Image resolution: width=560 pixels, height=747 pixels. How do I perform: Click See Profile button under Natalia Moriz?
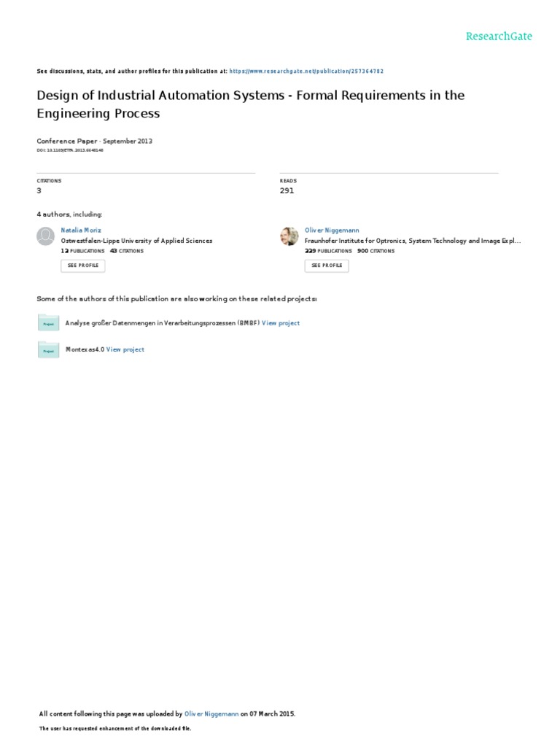coord(82,266)
